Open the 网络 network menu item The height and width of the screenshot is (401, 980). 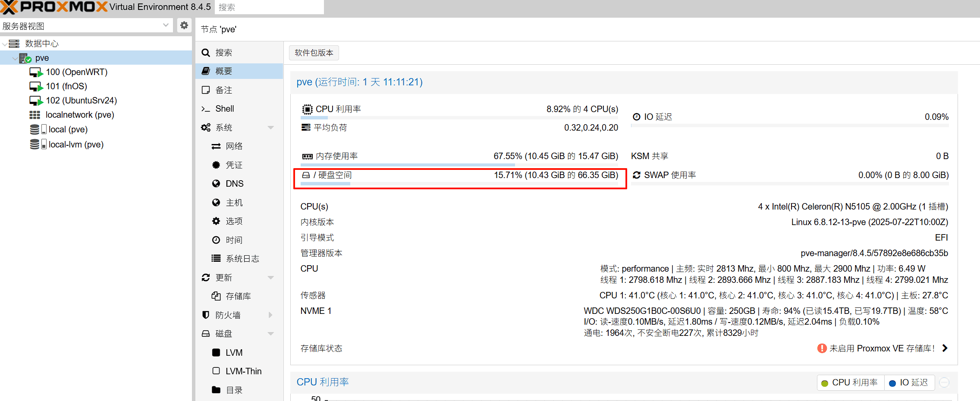point(234,147)
